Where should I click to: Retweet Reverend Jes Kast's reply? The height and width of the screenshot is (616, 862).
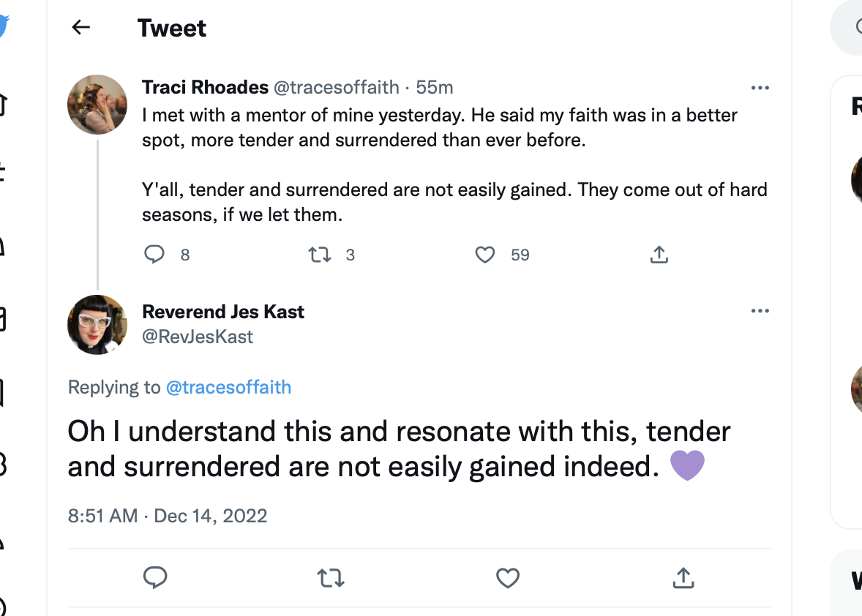[x=331, y=579]
